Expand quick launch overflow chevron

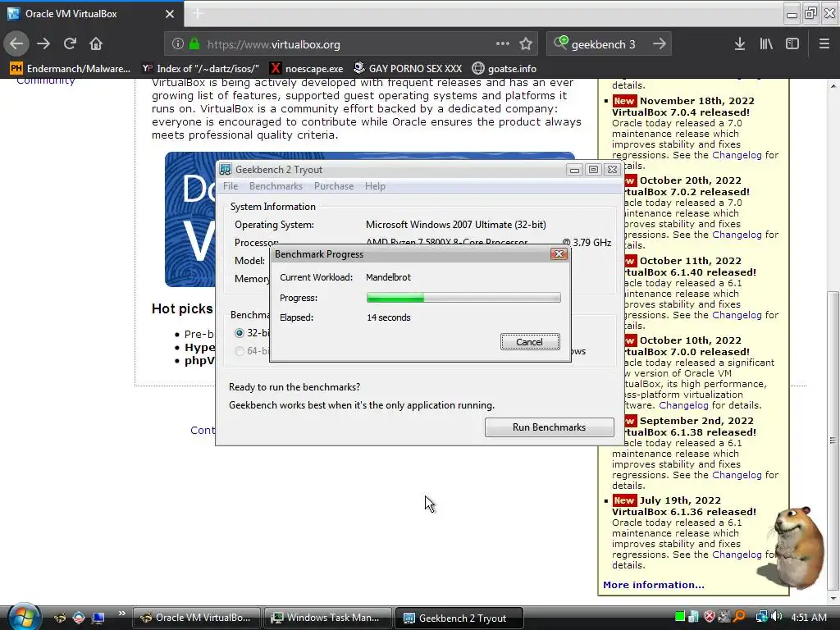(121, 614)
